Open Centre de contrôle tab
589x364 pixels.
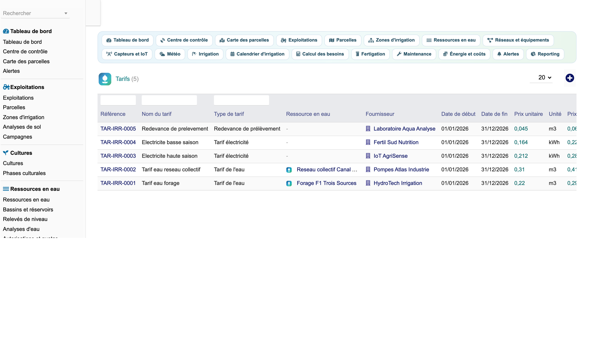pos(184,40)
